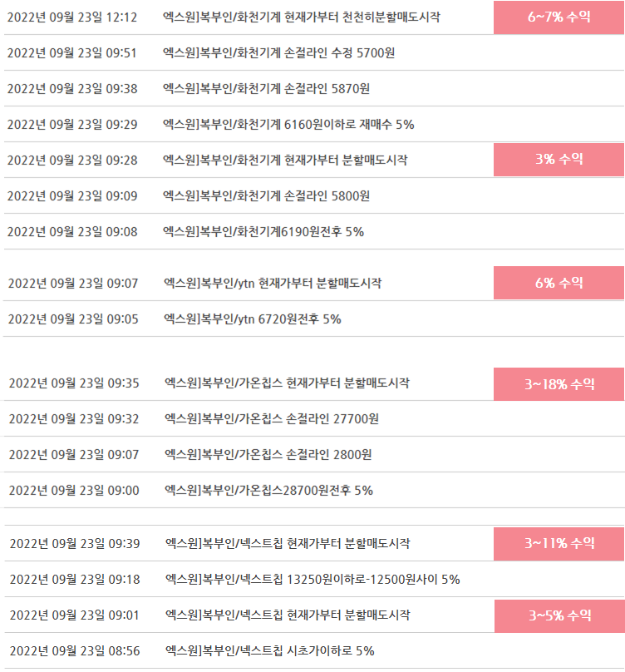The height and width of the screenshot is (672, 625).
Task: Open 넥스트칩 시초가이하로 5% message
Action: tap(270, 651)
